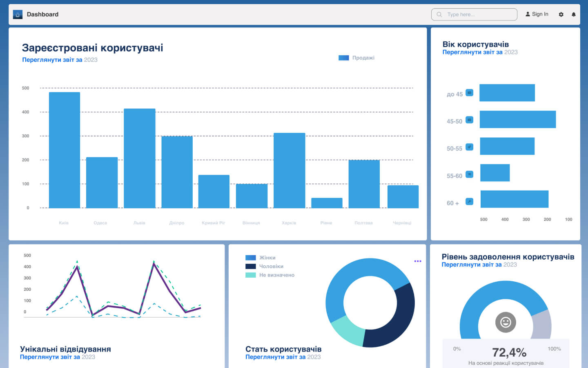Screen dimensions: 588x368
Task: Click the Унікальні відвідування heading
Action: [x=65, y=349]
